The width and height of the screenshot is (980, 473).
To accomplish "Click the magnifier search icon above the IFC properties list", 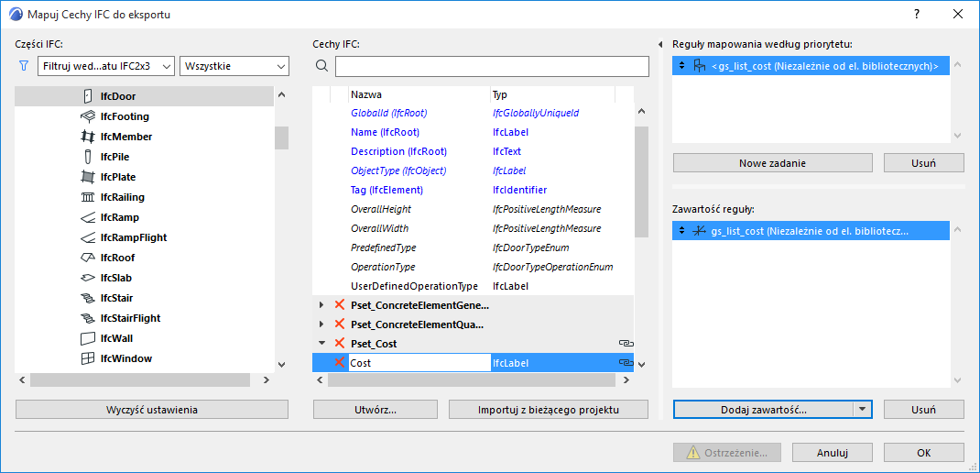I will point(321,66).
